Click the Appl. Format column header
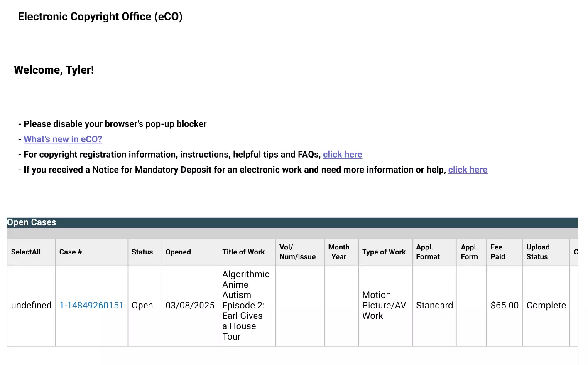Image resolution: width=588 pixels, height=365 pixels. click(434, 252)
